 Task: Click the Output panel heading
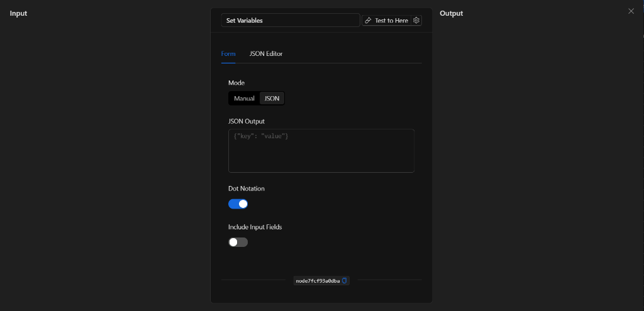click(x=451, y=13)
